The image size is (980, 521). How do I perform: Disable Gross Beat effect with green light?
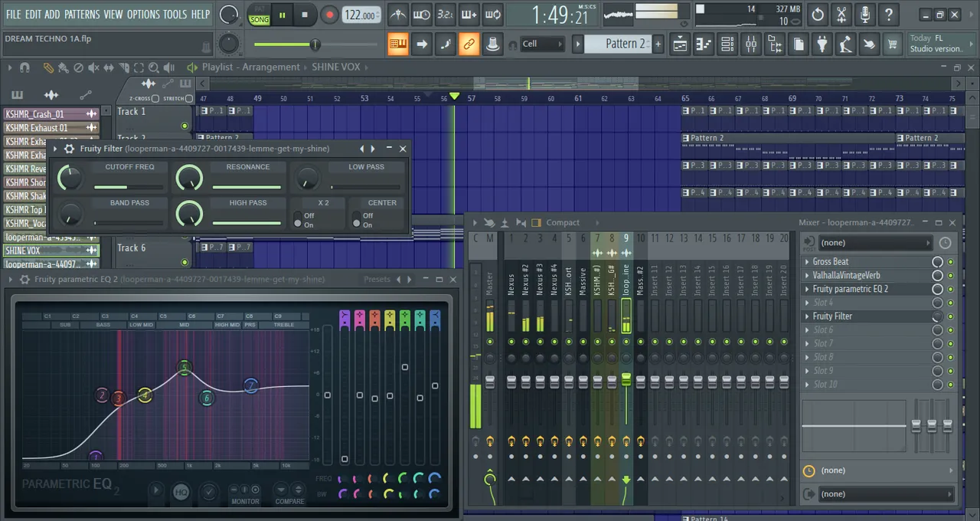click(x=951, y=262)
